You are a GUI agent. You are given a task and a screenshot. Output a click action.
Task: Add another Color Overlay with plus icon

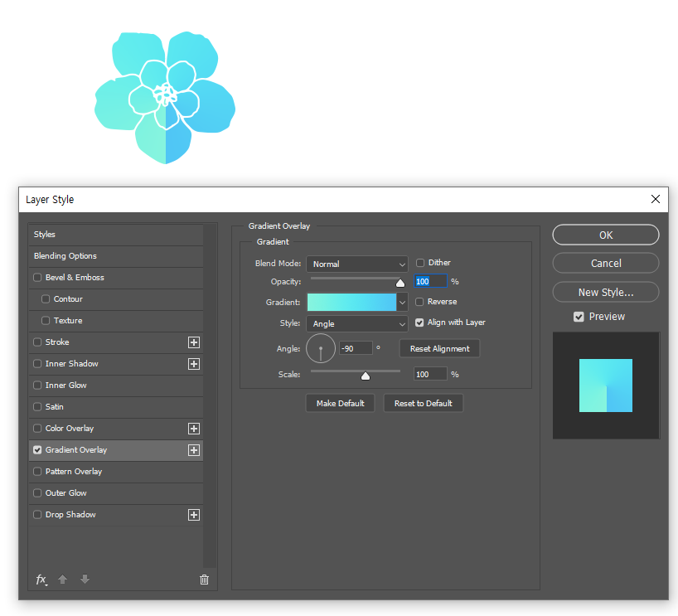(x=194, y=429)
